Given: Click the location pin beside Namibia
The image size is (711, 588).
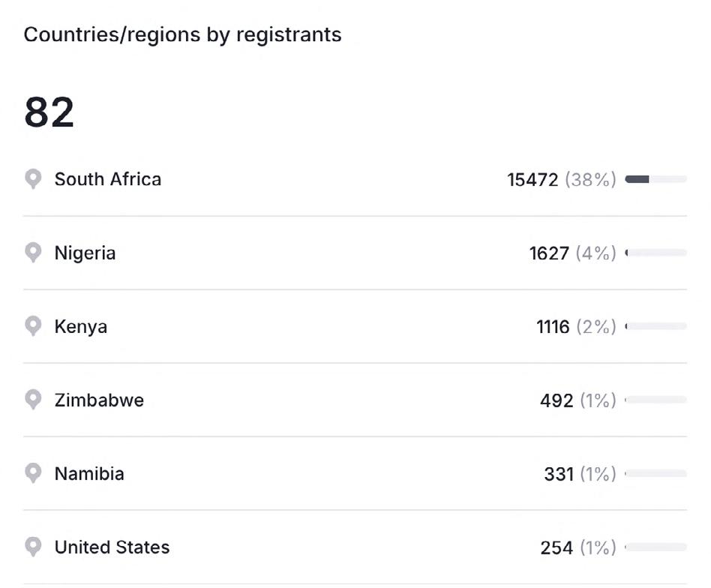Looking at the screenshot, I should (x=33, y=473).
